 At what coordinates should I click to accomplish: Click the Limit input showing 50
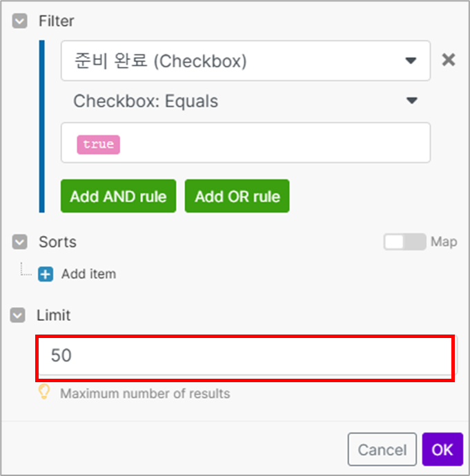click(245, 356)
